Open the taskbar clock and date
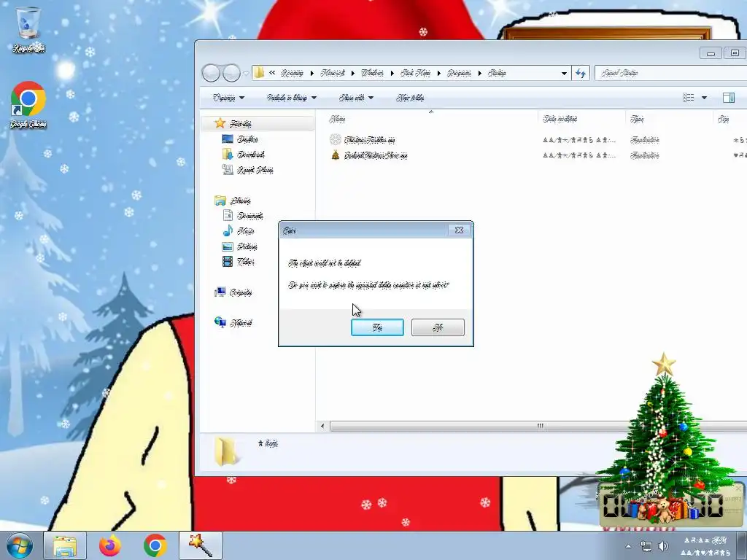This screenshot has height=560, width=747. (x=705, y=547)
